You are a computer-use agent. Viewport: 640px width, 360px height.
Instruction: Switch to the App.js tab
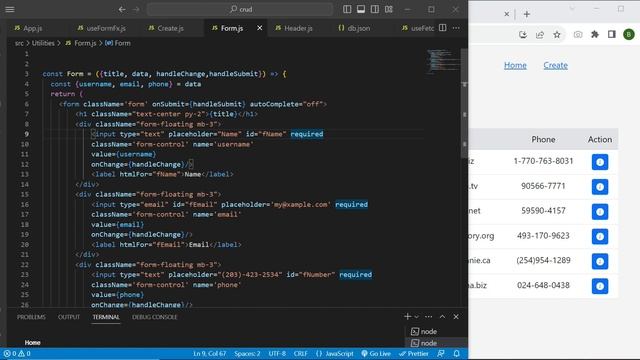[x=29, y=28]
